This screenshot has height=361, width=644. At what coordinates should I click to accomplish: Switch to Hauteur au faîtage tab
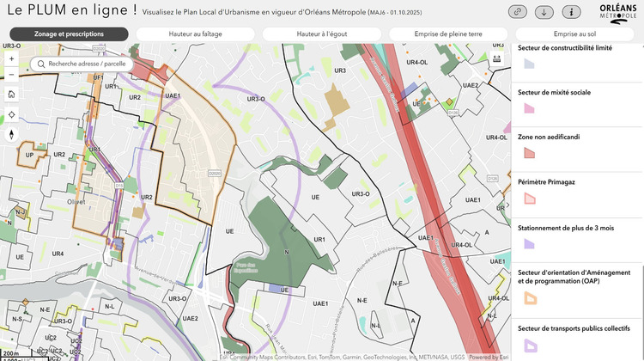(x=196, y=34)
